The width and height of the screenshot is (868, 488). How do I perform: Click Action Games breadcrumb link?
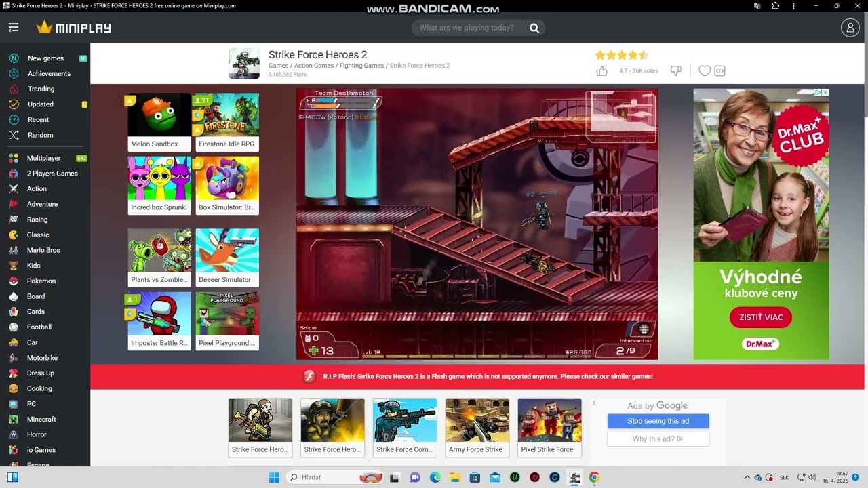314,66
